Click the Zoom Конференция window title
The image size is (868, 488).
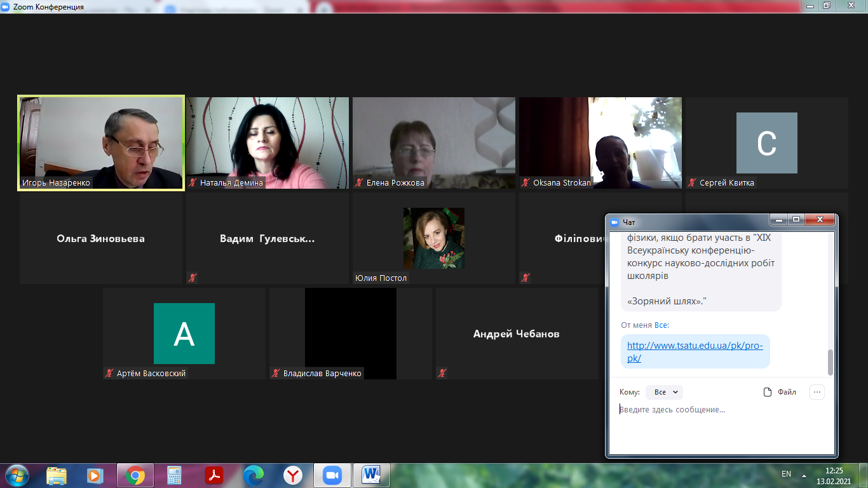(x=48, y=6)
